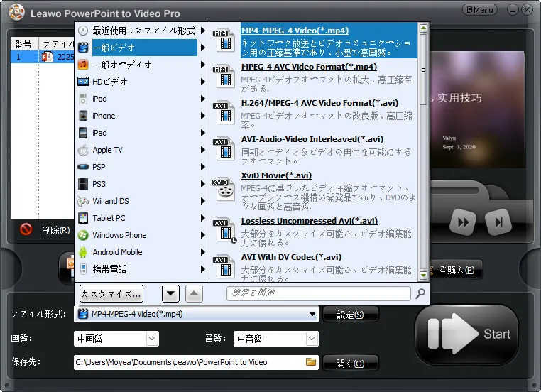Expand the iPhone submenu arrow
Screen dimensions: 541x392
click(203, 116)
